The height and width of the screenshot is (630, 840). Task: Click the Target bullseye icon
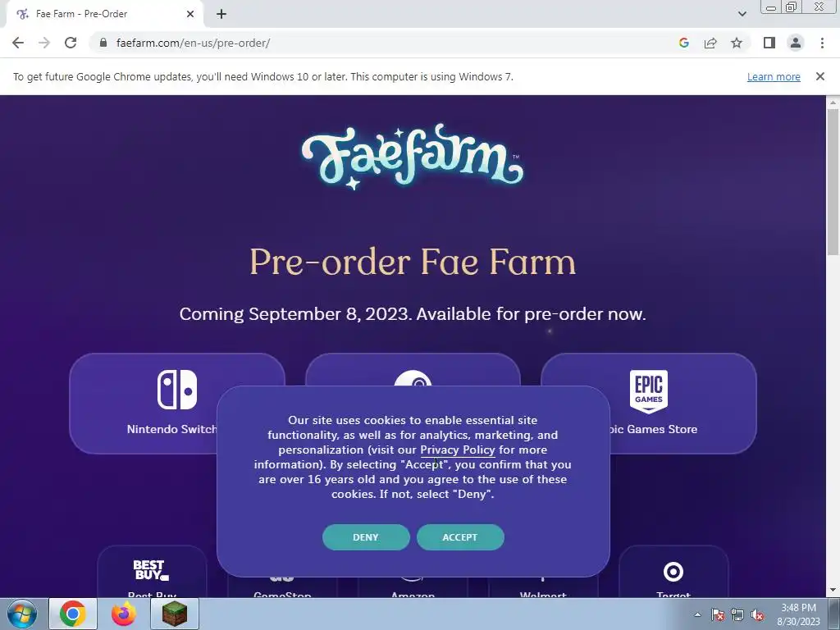pyautogui.click(x=673, y=572)
